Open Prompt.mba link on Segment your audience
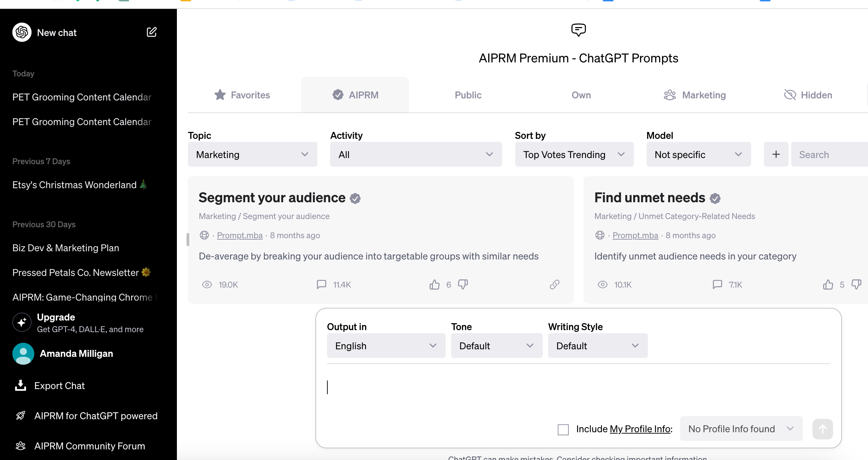This screenshot has width=868, height=460. click(240, 235)
